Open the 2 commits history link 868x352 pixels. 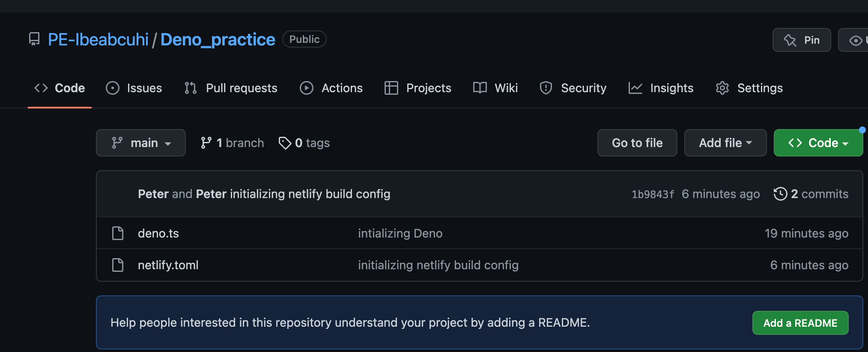point(811,194)
